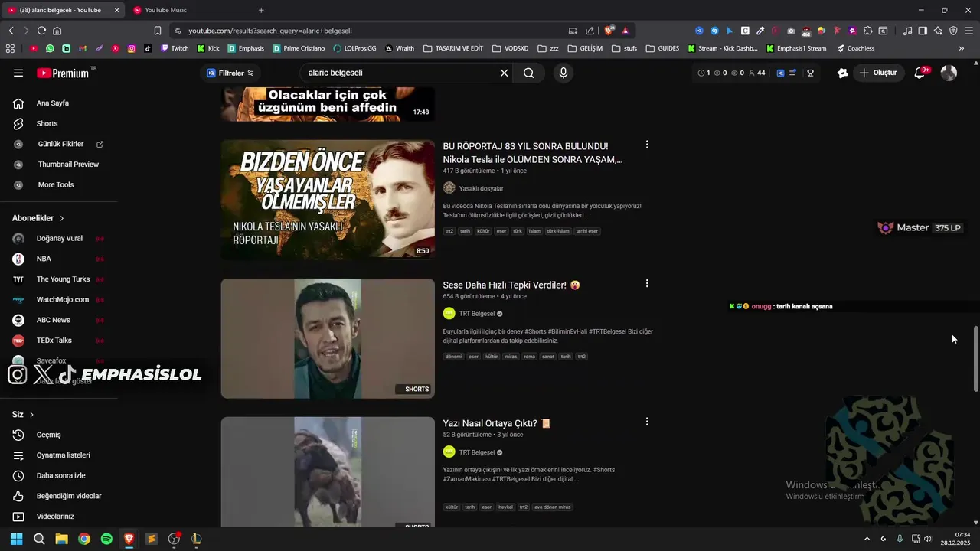The height and width of the screenshot is (551, 980).
Task: Open options menu for Sese Daha Hızlı video
Action: tap(647, 283)
